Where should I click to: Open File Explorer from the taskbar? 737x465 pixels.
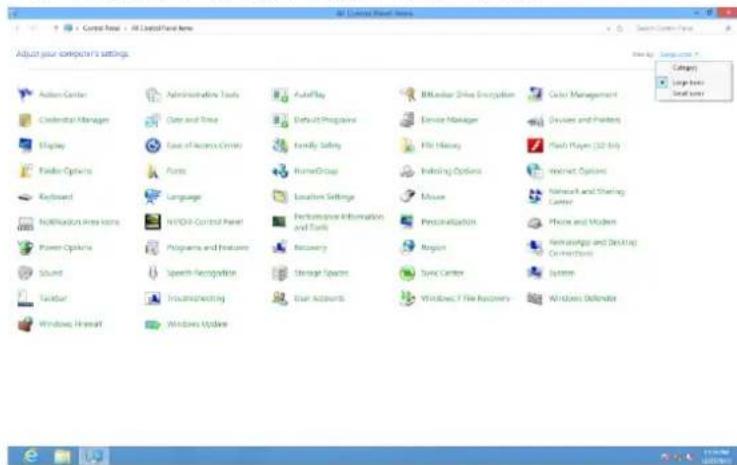point(62,456)
